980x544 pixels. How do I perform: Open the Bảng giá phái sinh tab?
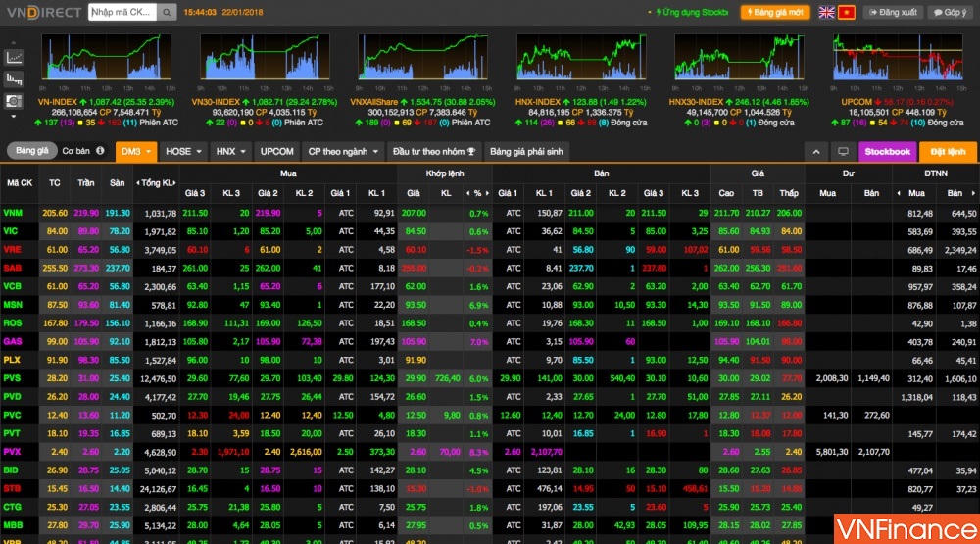point(527,152)
